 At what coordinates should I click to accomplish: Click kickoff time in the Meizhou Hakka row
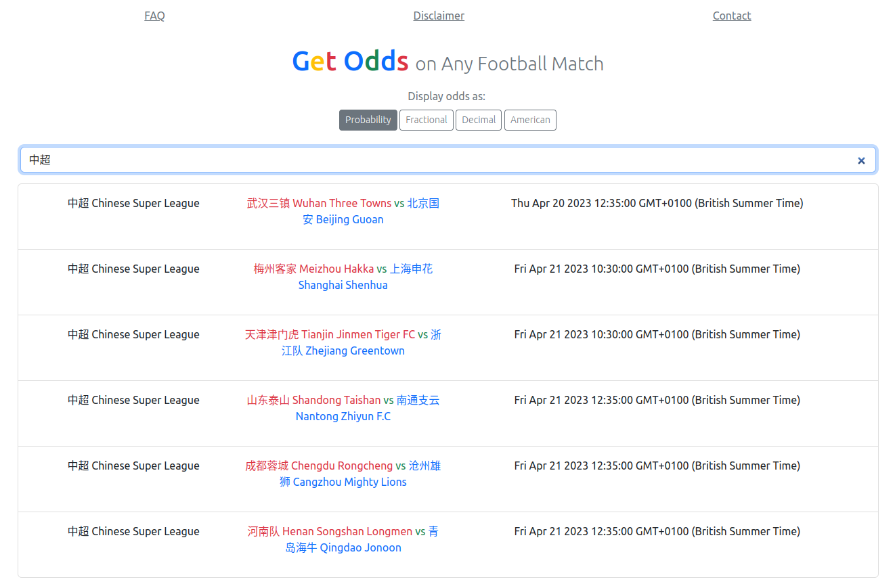657,269
